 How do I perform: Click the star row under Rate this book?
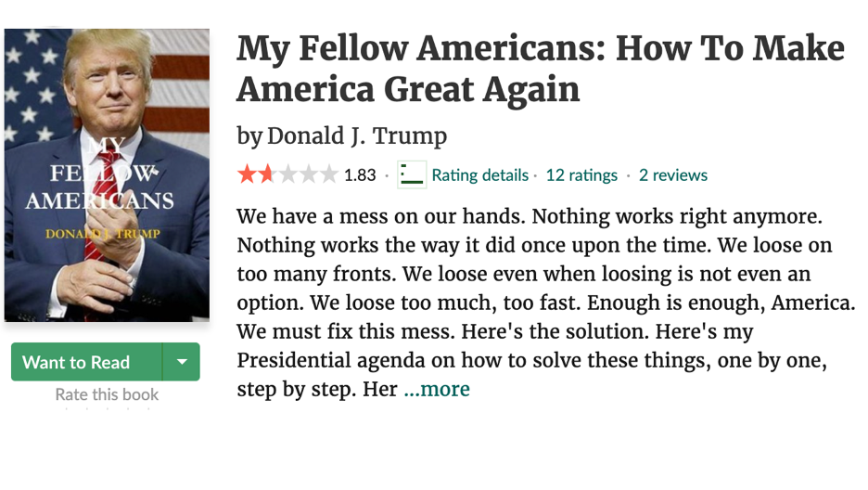[x=107, y=408]
